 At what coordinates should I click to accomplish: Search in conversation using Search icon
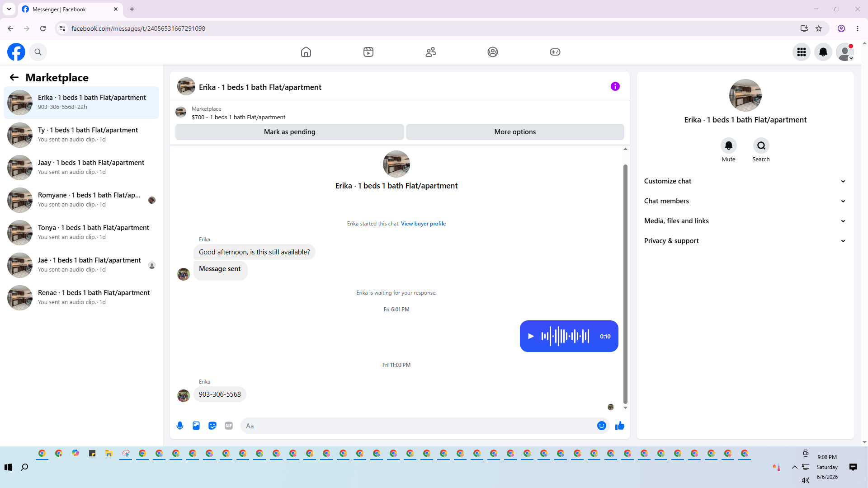pos(761,145)
